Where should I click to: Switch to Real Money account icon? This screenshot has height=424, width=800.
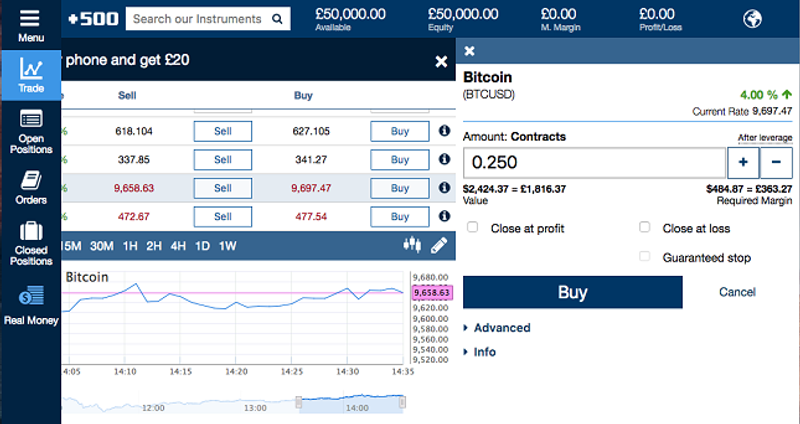click(x=31, y=295)
